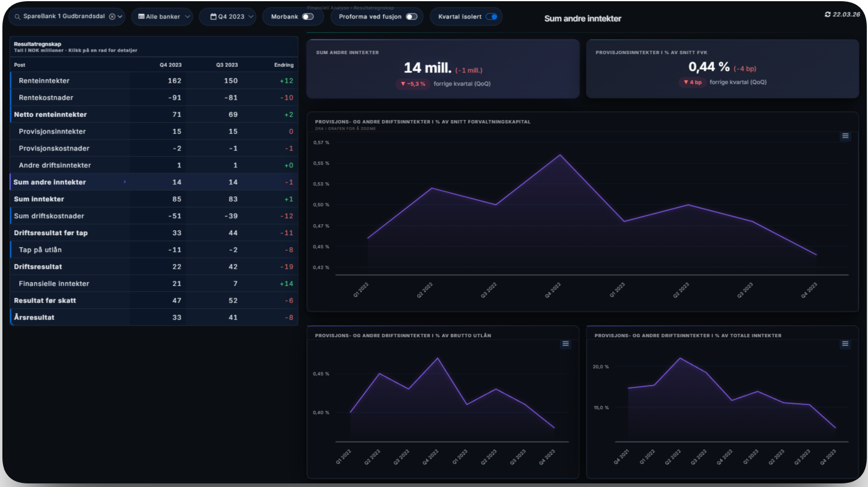Screen dimensions: 868x487
Task: Clear the SpareBank 1 Gudbrandsdal selection
Action: point(112,17)
